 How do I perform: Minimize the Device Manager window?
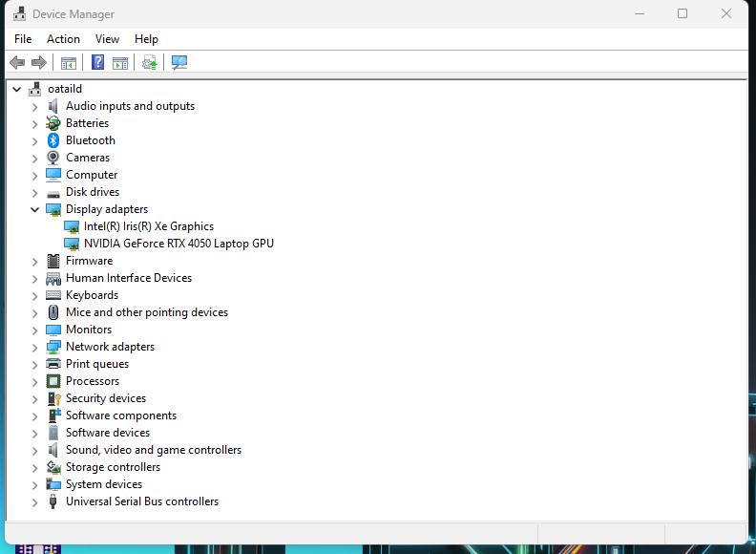coord(640,13)
